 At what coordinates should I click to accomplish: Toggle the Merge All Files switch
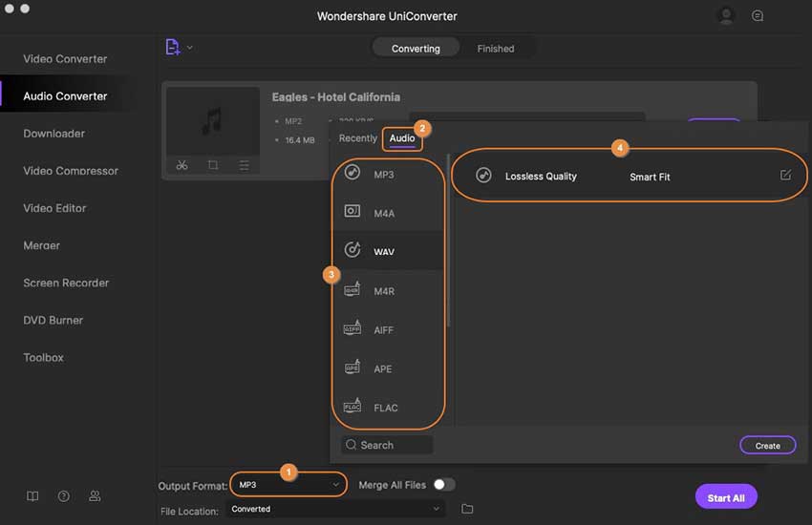(443, 485)
